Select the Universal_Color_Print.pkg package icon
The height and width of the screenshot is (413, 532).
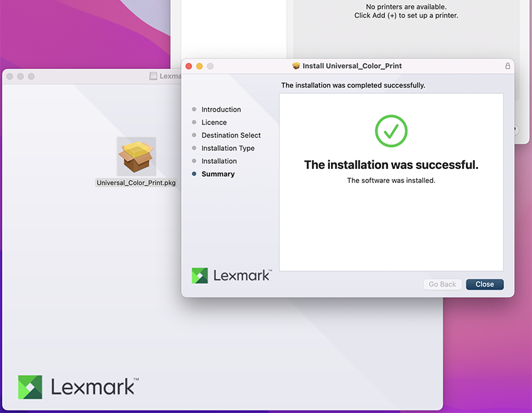[x=136, y=156]
